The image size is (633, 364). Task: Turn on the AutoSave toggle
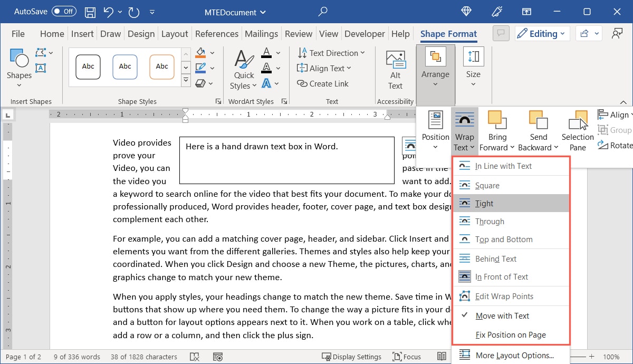tap(63, 11)
